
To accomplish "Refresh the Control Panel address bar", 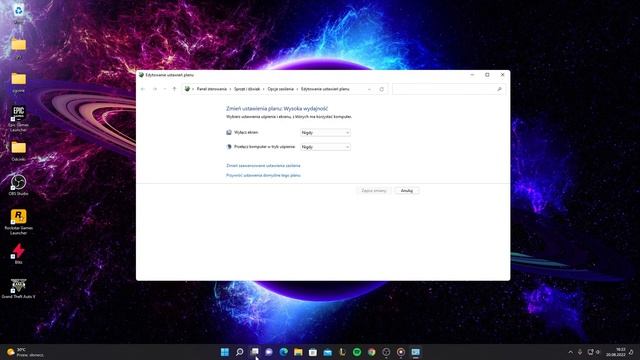I will tap(382, 89).
